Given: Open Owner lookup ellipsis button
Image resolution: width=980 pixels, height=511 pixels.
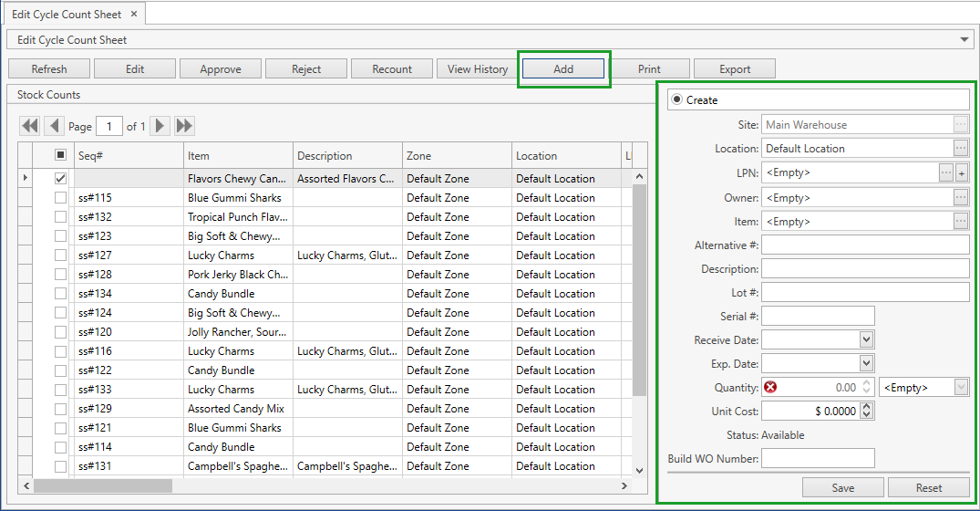Looking at the screenshot, I should pos(961,197).
